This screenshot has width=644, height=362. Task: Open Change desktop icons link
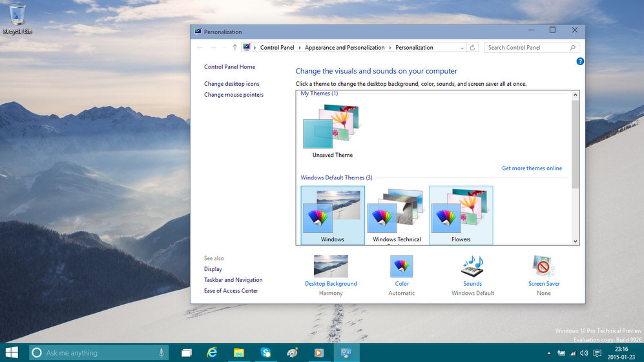point(232,84)
